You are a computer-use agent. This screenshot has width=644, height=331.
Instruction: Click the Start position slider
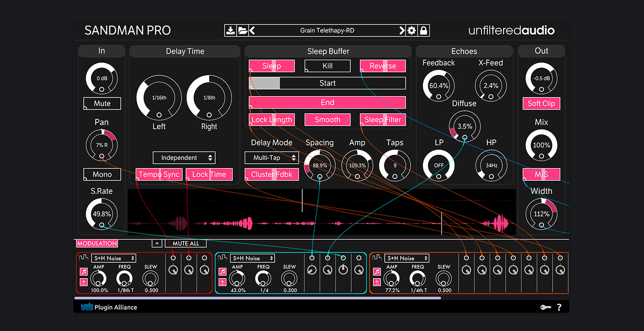pos(327,83)
